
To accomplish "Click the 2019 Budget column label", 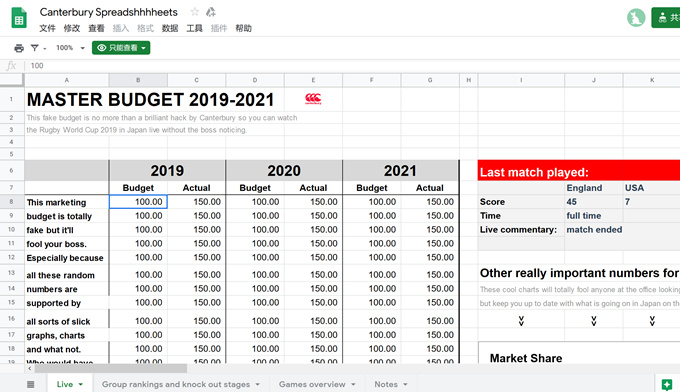I will pyautogui.click(x=138, y=188).
